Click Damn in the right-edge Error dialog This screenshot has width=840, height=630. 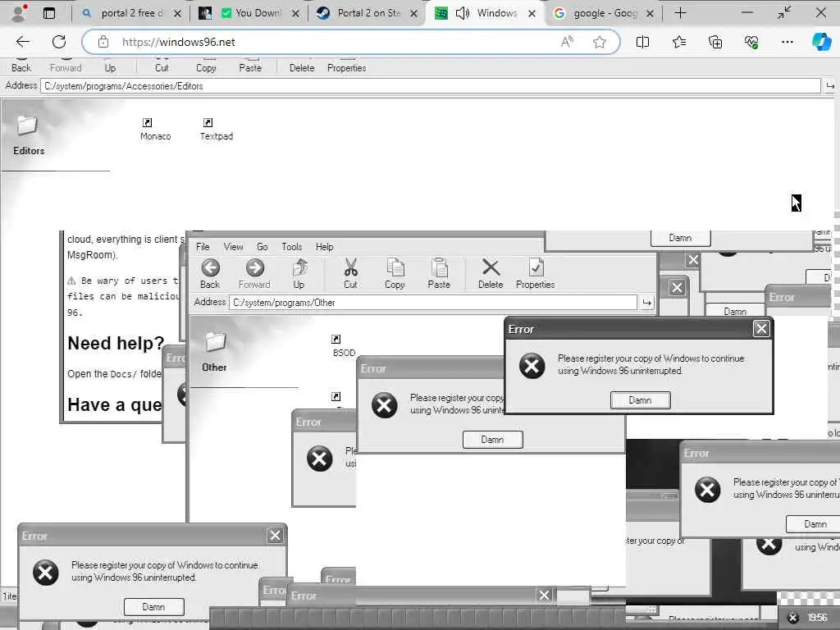[813, 524]
